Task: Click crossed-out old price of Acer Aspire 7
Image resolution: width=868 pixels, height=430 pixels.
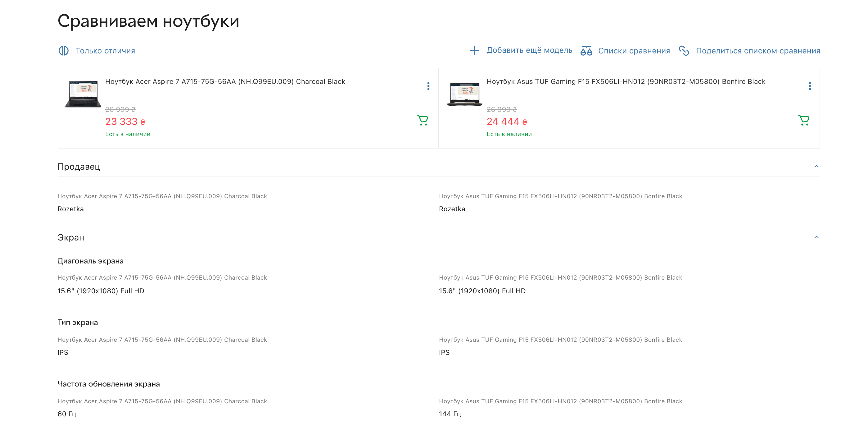Action: 120,109
